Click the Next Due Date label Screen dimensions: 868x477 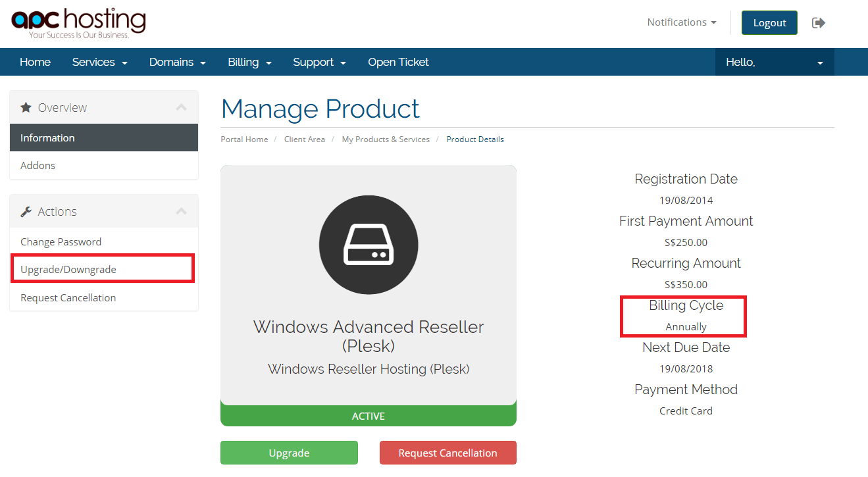686,347
